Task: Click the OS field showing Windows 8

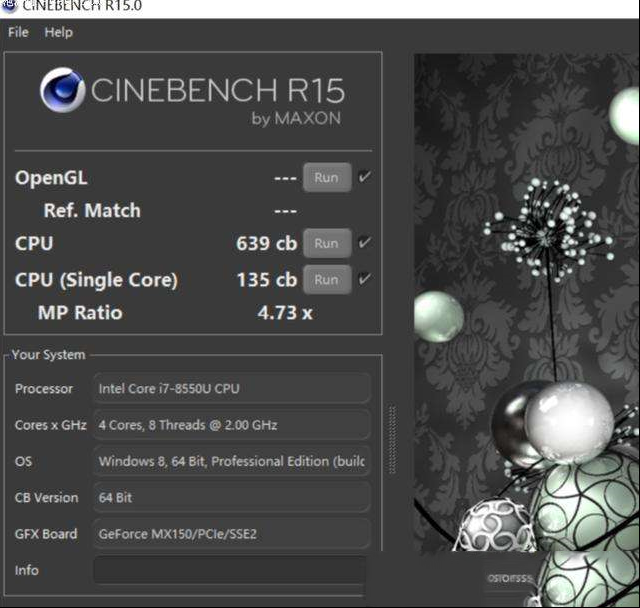Action: [x=232, y=461]
